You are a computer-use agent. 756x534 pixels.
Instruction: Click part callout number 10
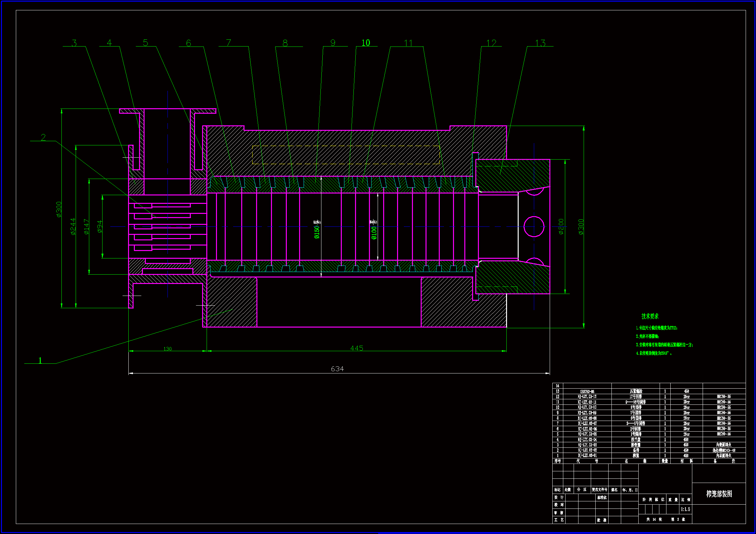click(x=365, y=43)
